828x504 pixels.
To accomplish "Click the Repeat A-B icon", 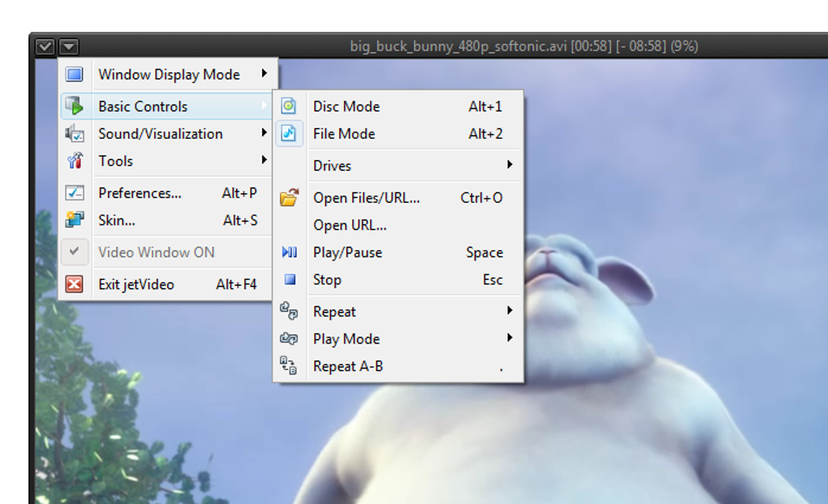I will (288, 365).
